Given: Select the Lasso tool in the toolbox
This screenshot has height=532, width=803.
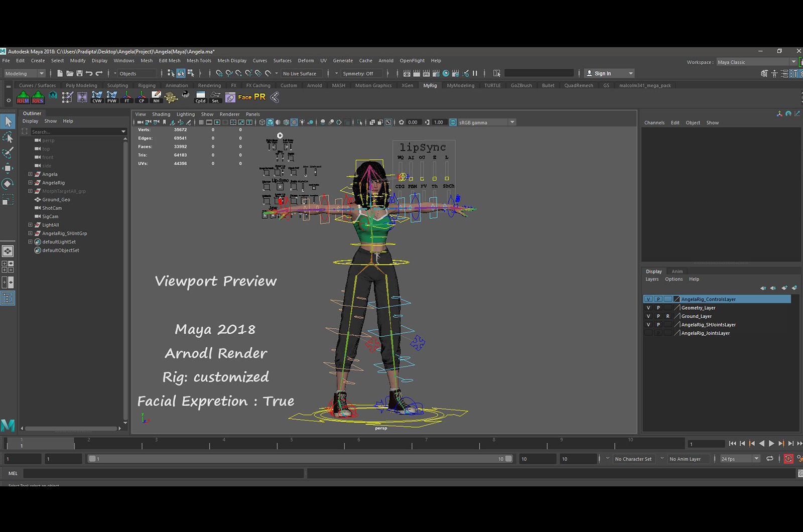Looking at the screenshot, I should (x=8, y=137).
